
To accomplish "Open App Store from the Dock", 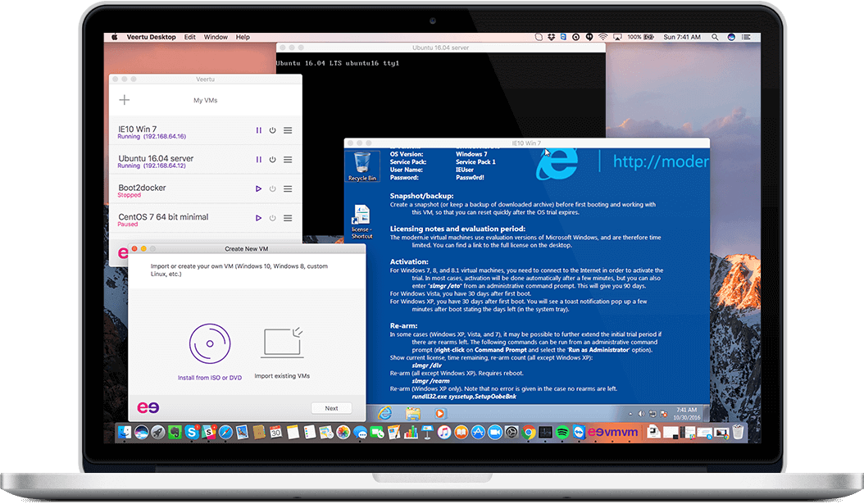I will point(478,433).
